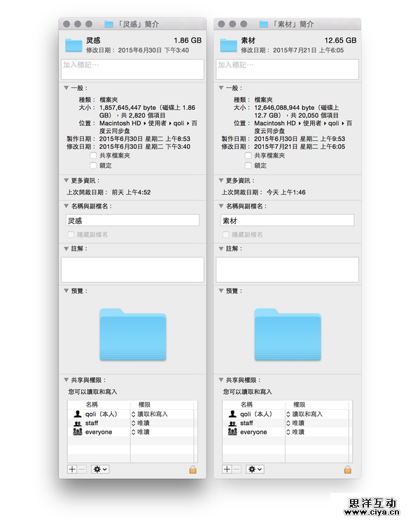Click the 灵感 folder icon in header
This screenshot has height=523, width=420.
click(x=73, y=46)
